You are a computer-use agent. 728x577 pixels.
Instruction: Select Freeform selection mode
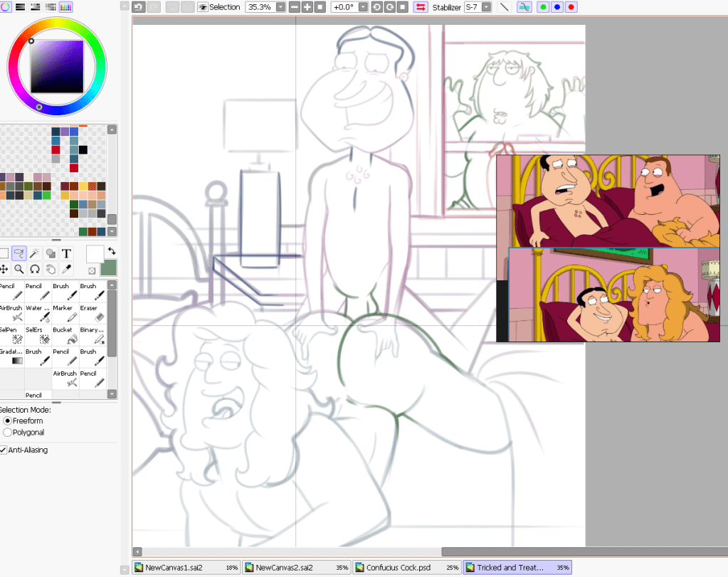(8, 420)
